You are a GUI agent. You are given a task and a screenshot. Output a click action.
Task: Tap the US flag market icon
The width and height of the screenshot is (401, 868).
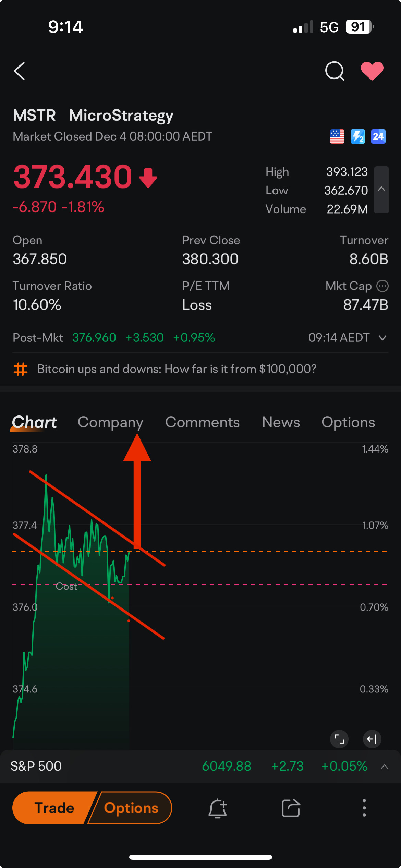coord(337,136)
